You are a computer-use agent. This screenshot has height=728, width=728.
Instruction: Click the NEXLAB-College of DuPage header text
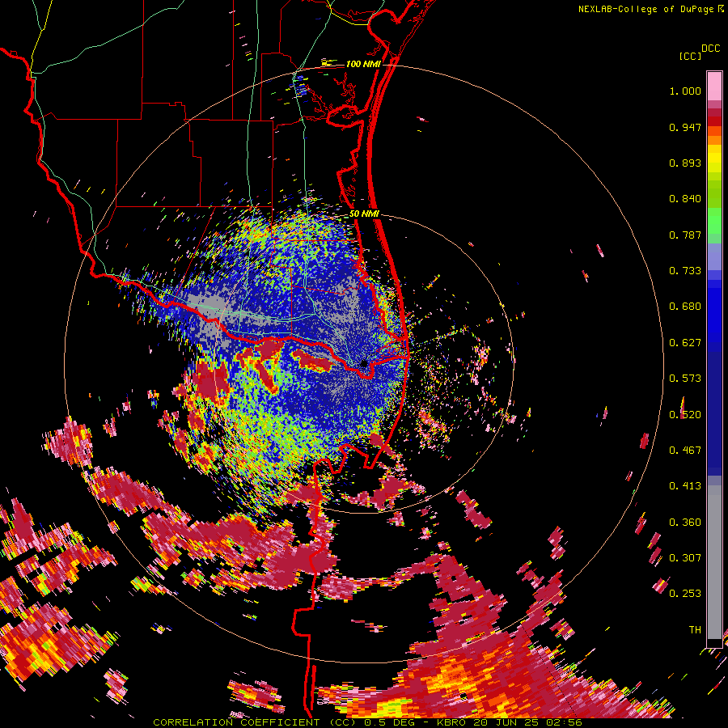point(650,9)
